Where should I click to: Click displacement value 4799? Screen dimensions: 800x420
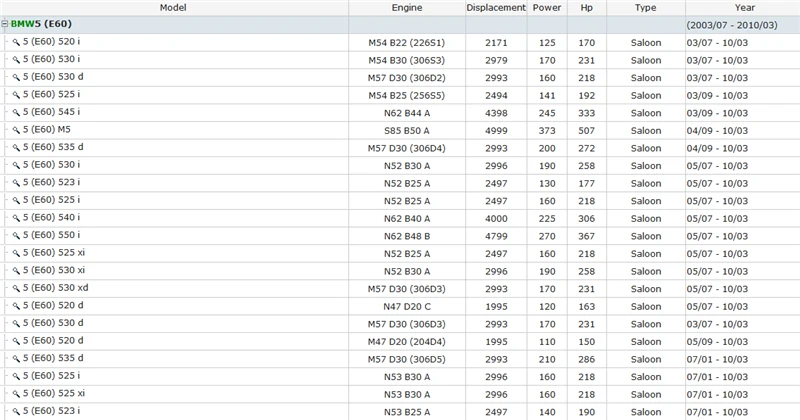coord(496,236)
